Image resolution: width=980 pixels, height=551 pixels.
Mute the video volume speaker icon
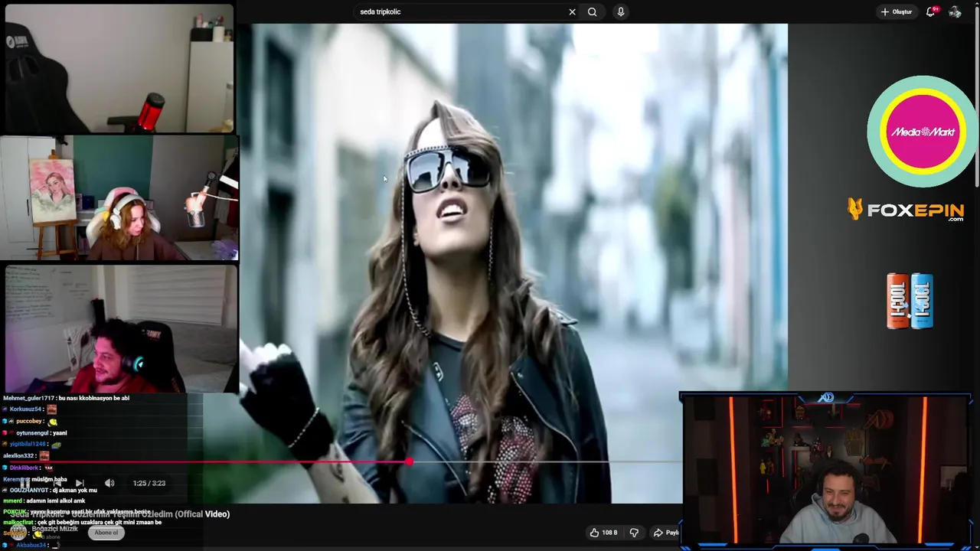109,483
